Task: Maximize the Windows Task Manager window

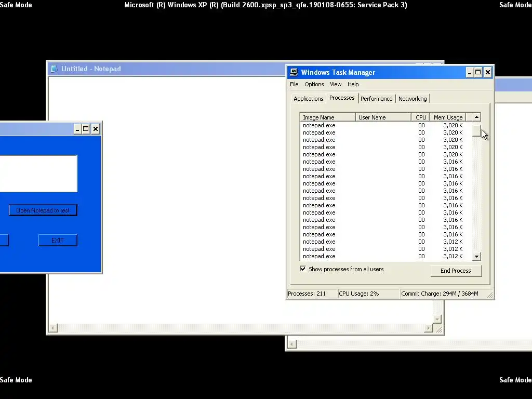Action: [x=478, y=72]
